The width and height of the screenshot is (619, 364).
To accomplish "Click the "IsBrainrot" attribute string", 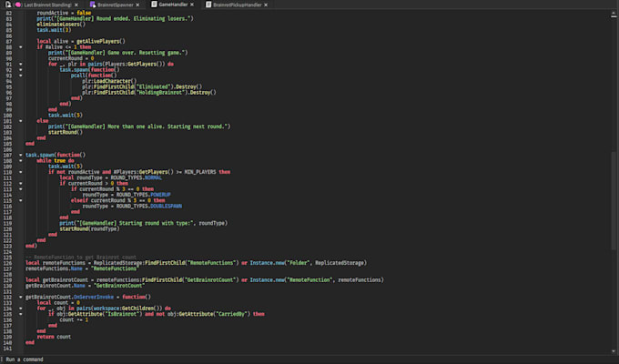I will point(122,314).
